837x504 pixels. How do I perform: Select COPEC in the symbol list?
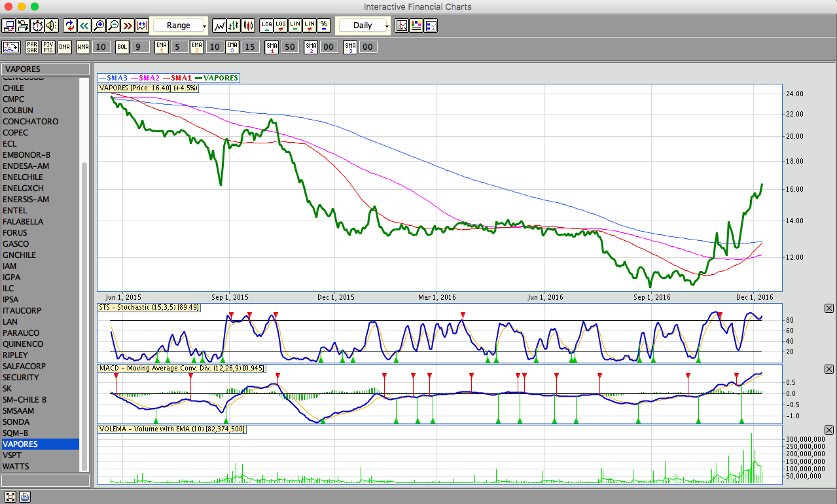16,133
